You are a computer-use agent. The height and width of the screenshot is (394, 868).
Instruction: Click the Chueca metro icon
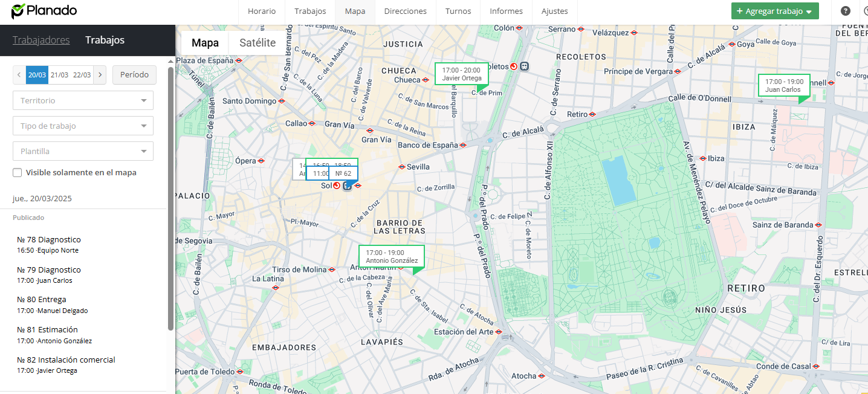point(425,80)
